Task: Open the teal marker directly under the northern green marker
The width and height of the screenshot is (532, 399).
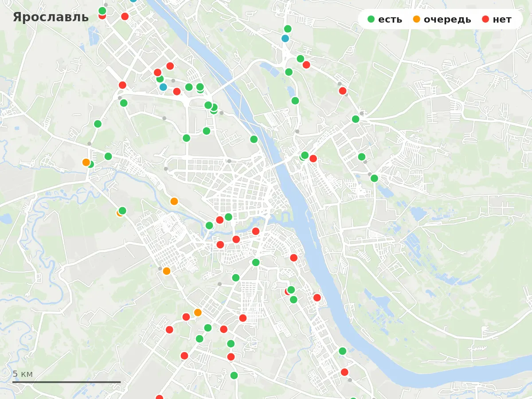Action: click(x=285, y=39)
